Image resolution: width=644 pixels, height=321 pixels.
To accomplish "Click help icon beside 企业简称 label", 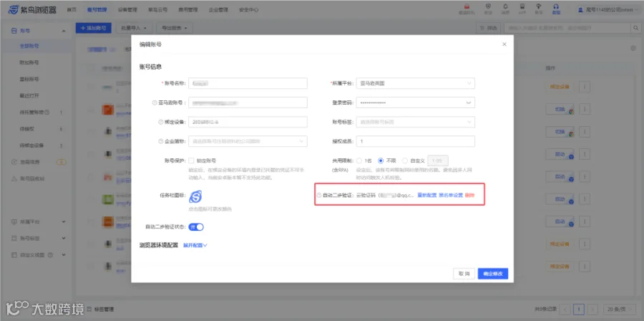I will tap(160, 141).
